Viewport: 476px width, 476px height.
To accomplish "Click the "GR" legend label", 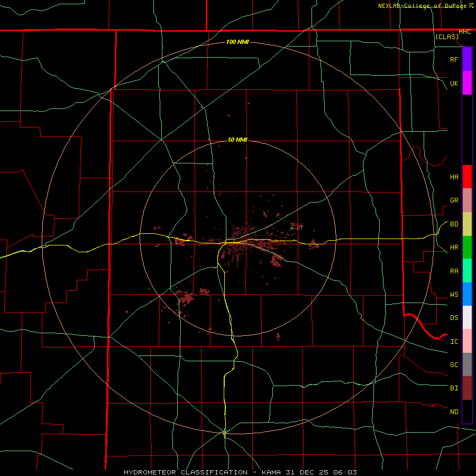I will pos(454,200).
